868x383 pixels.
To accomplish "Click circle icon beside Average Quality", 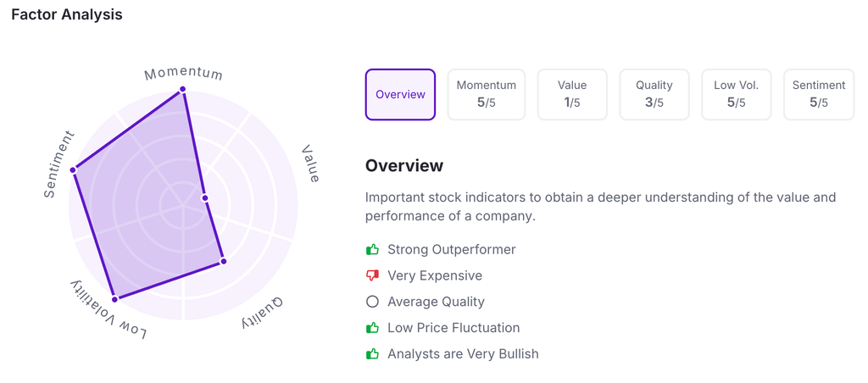I will [x=372, y=302].
